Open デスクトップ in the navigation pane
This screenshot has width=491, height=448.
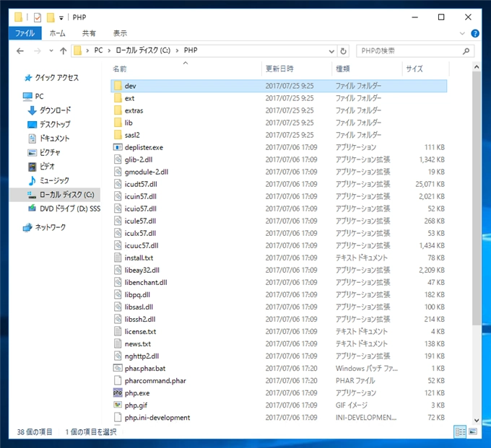pos(49,124)
